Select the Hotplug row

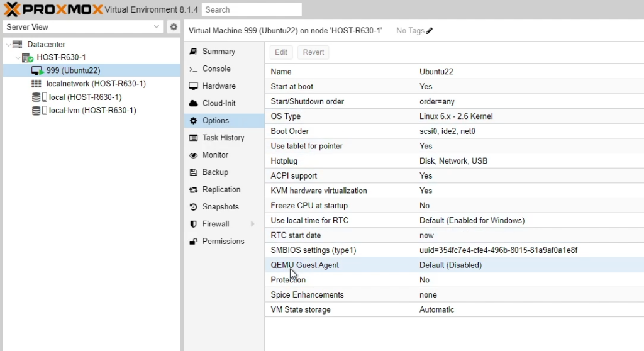point(454,160)
